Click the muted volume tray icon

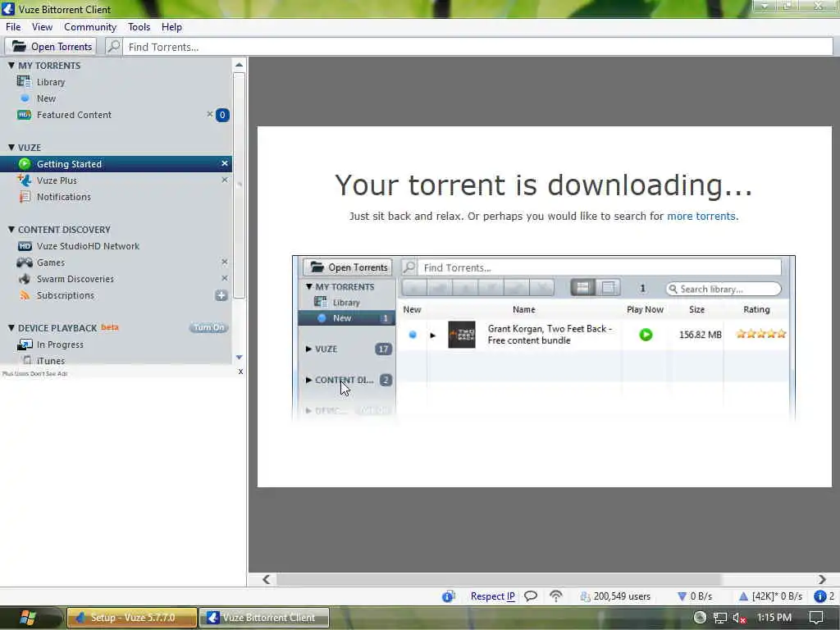point(740,618)
